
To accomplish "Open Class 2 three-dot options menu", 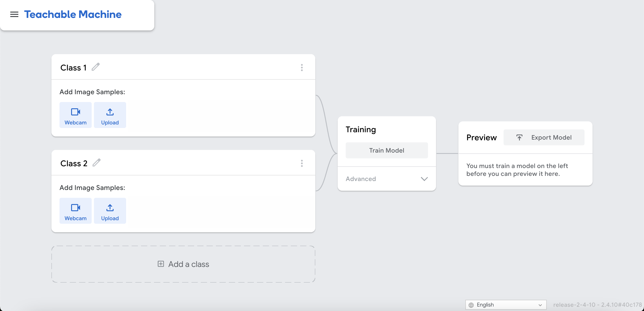I will click(x=302, y=163).
